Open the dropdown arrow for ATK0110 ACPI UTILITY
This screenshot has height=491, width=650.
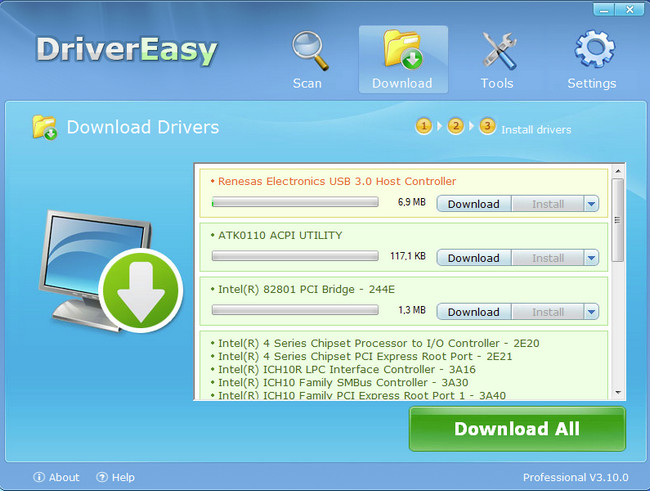(x=591, y=258)
